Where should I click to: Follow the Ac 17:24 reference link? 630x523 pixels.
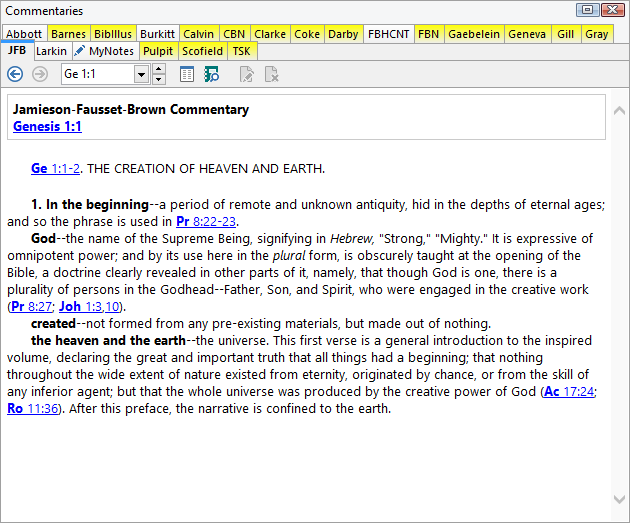[x=569, y=391]
